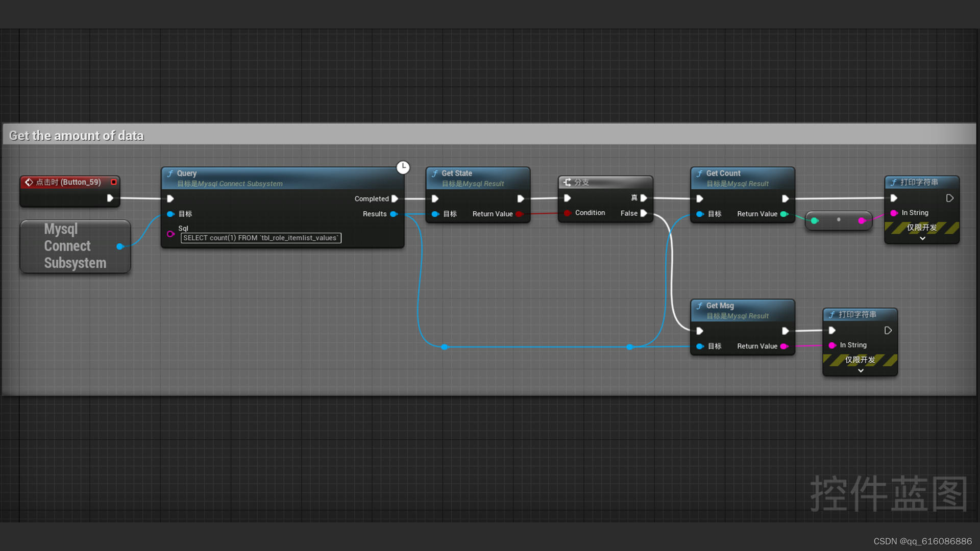
Task: Click the Button_59 event exec output pin
Action: point(110,198)
